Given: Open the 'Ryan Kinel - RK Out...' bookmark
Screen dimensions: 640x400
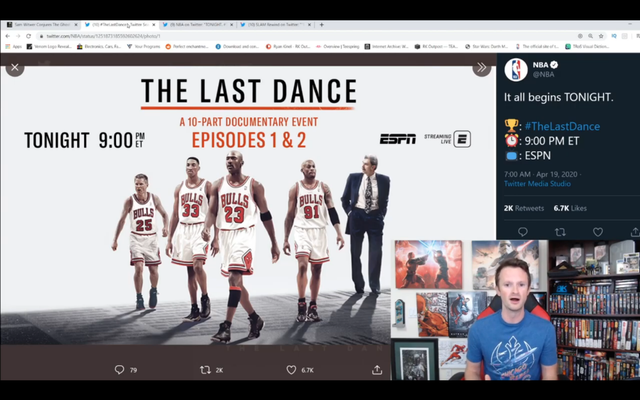Looking at the screenshot, I should [x=288, y=47].
